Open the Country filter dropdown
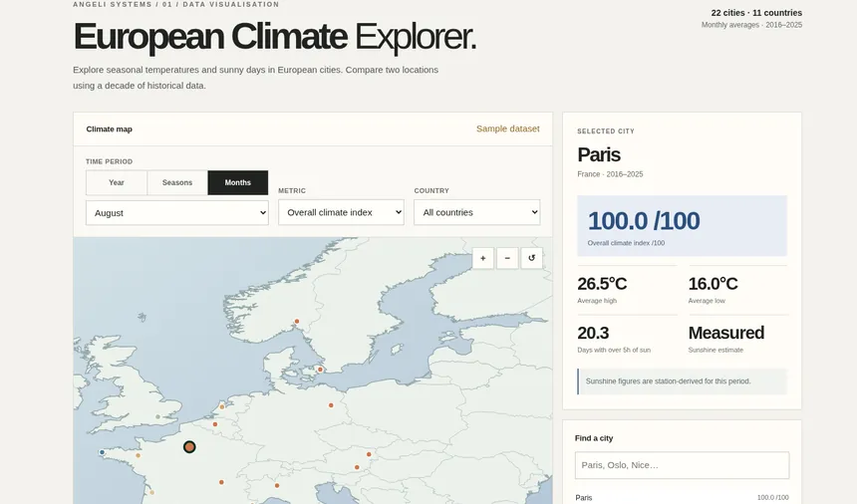Image resolution: width=857 pixels, height=504 pixels. (x=477, y=212)
